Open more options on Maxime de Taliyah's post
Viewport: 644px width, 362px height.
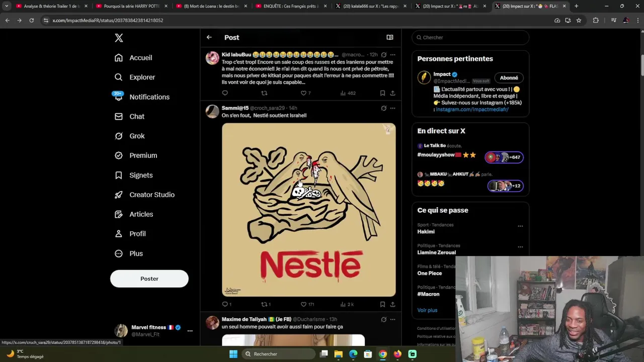tap(392, 319)
